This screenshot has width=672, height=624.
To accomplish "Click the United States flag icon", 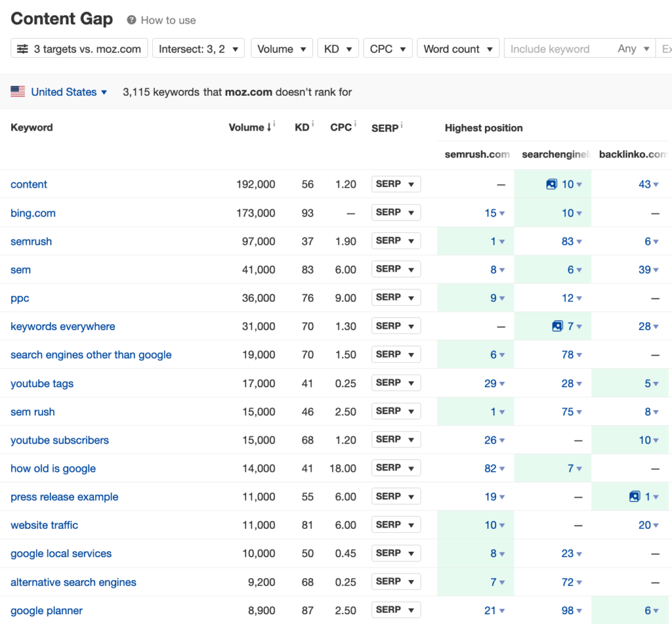I will [x=18, y=92].
